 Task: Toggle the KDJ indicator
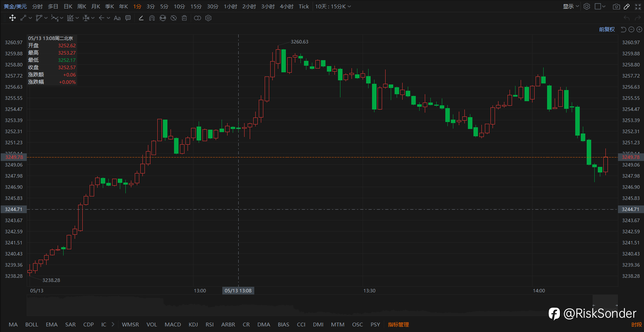(x=193, y=324)
